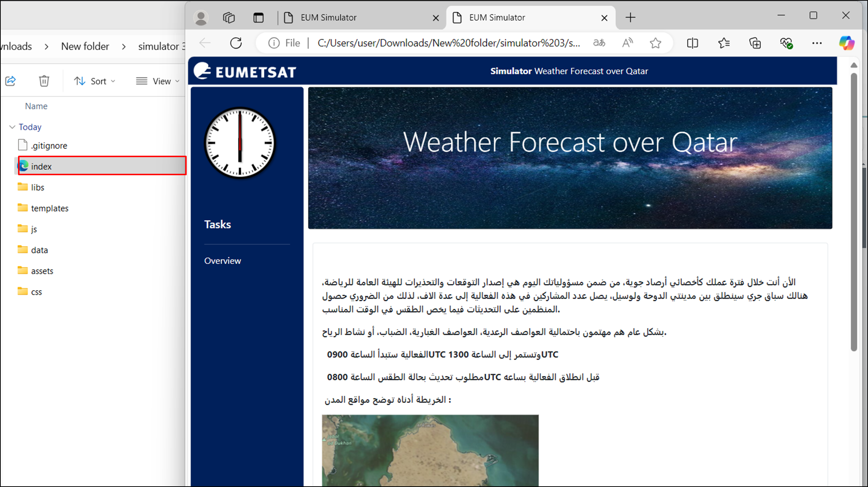The width and height of the screenshot is (868, 487).
Task: Open the Edge workspaces icon
Action: pyautogui.click(x=229, y=18)
